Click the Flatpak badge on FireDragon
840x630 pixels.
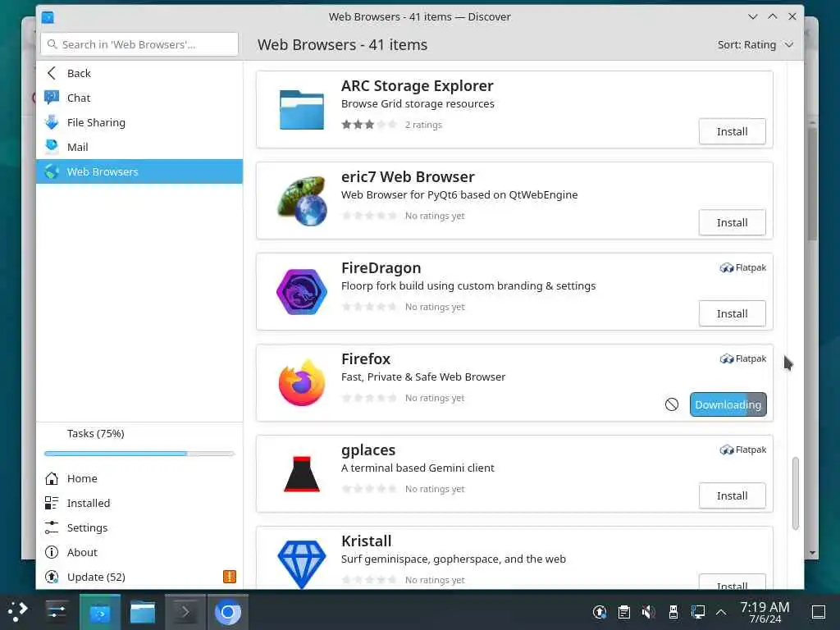tap(743, 267)
